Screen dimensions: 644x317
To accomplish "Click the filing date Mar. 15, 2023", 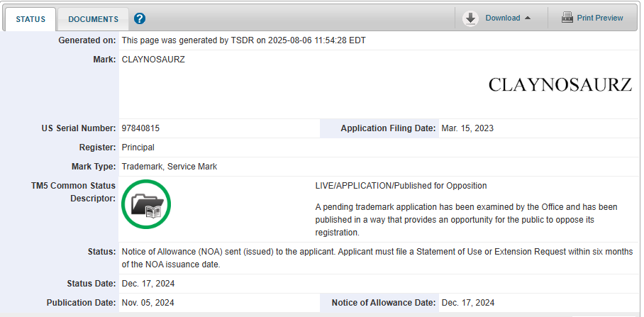I will 467,128.
